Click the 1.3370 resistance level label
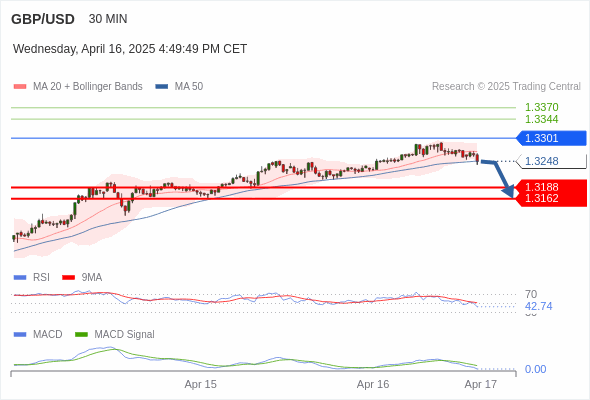 (541, 107)
